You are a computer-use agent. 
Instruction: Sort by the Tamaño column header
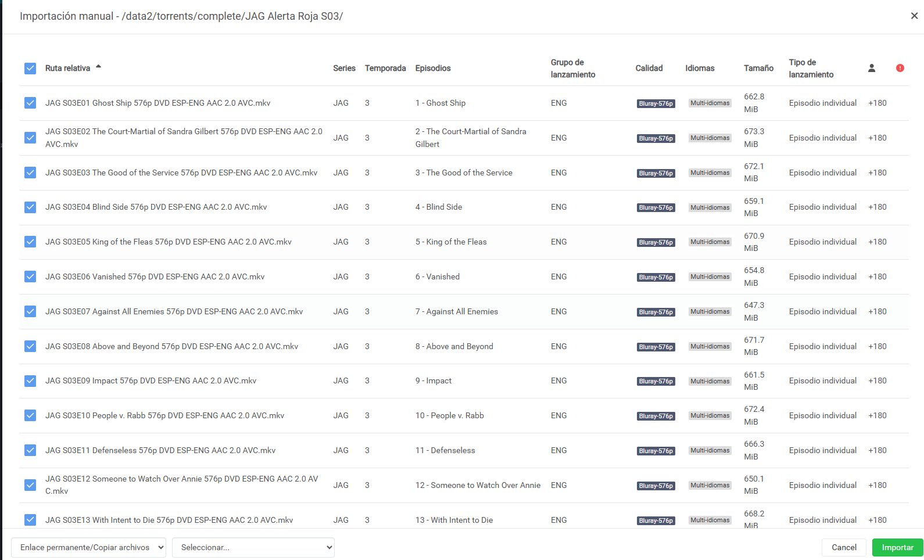[758, 68]
